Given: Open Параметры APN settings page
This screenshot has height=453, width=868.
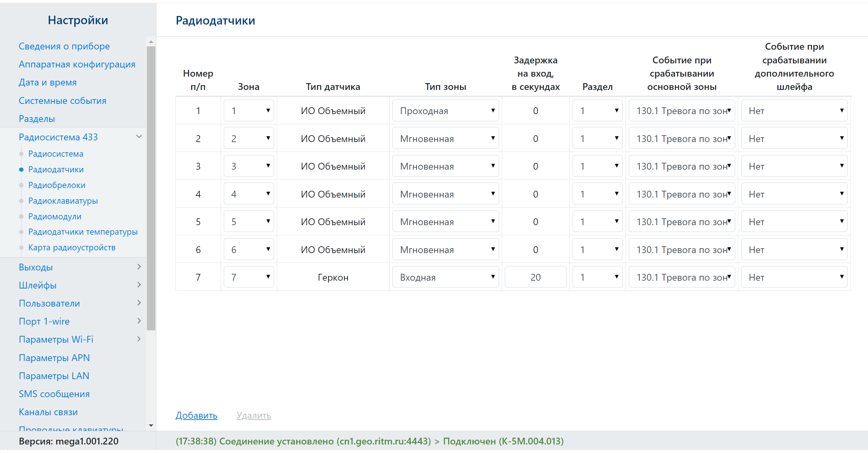Looking at the screenshot, I should (54, 358).
